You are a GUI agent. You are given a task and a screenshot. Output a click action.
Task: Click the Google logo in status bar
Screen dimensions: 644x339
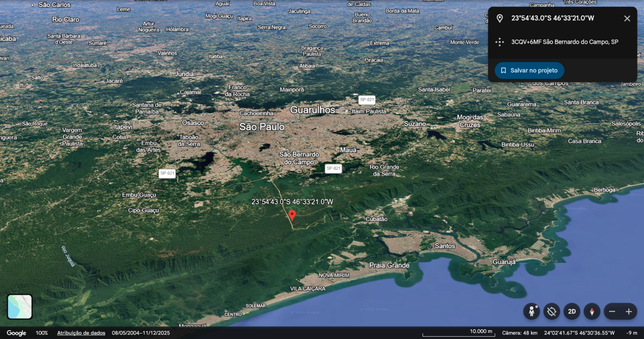pyautogui.click(x=16, y=333)
